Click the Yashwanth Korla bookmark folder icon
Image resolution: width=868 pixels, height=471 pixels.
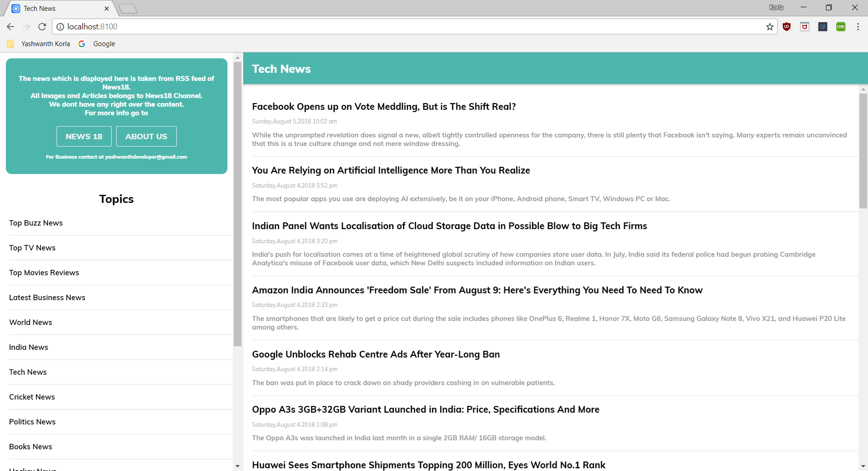(x=10, y=44)
